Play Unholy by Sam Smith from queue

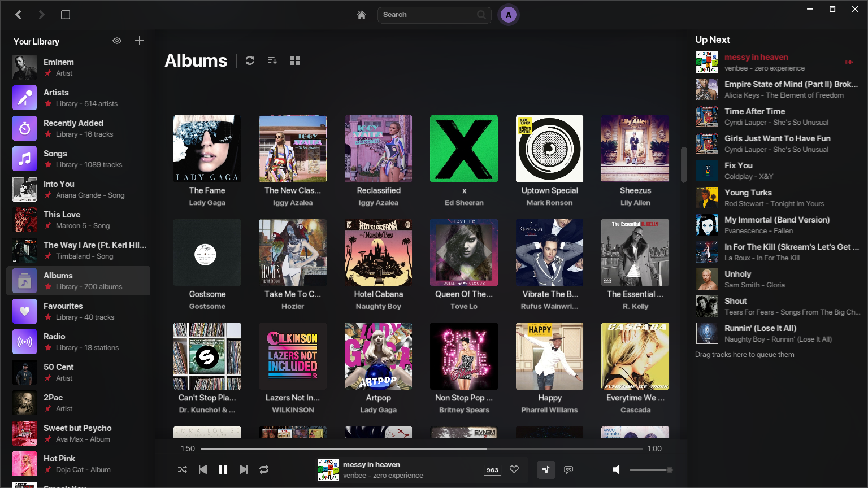778,279
